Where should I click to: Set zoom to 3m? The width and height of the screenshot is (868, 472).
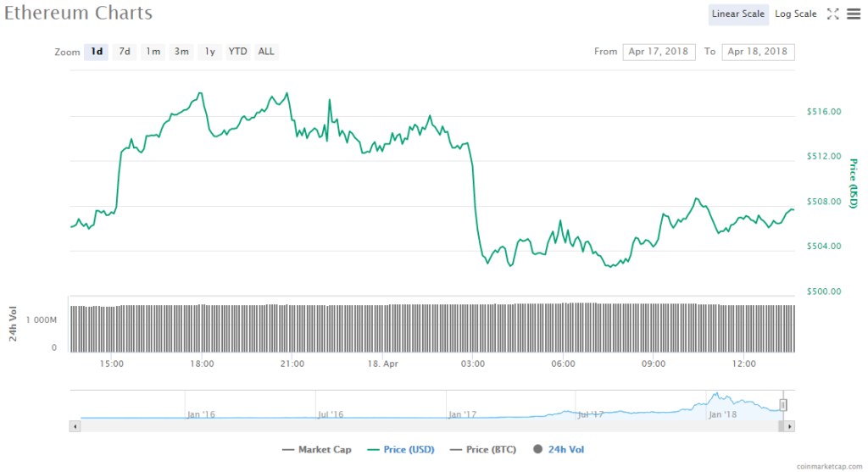click(181, 52)
